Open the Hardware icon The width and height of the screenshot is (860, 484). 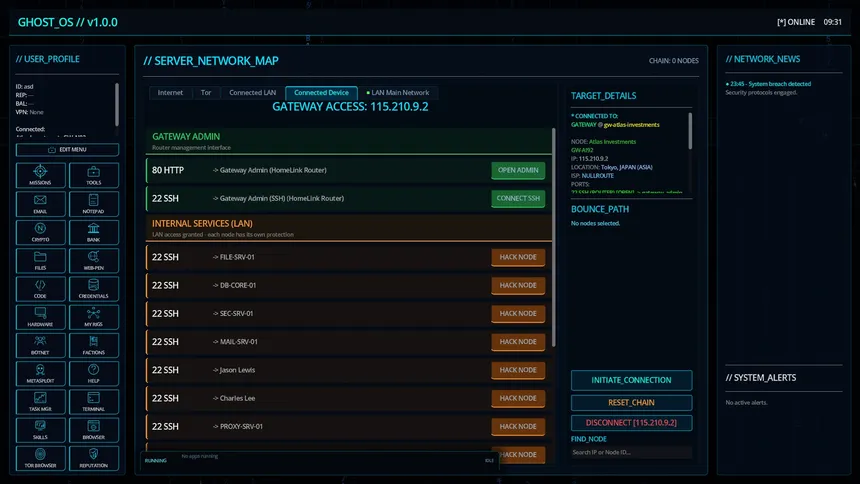(x=40, y=317)
